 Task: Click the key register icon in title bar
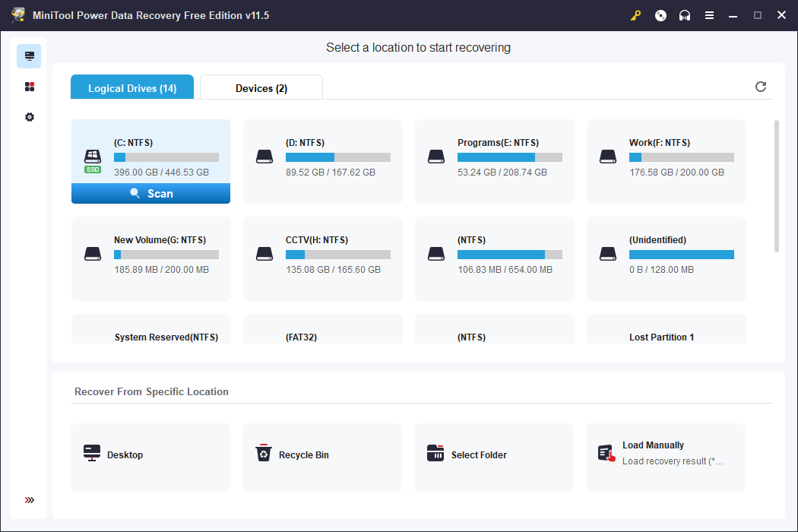pos(635,15)
